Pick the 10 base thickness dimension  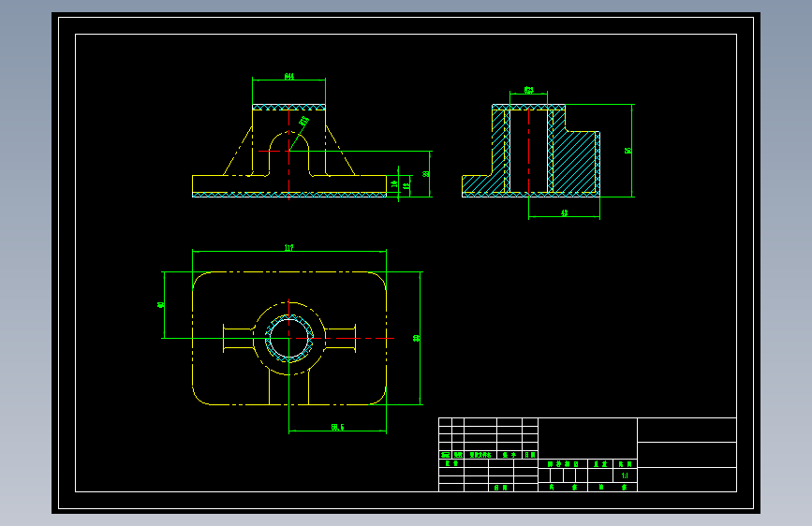[x=394, y=183]
